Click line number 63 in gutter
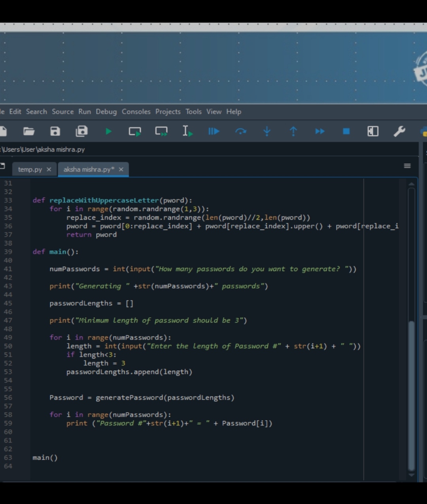 [8, 458]
